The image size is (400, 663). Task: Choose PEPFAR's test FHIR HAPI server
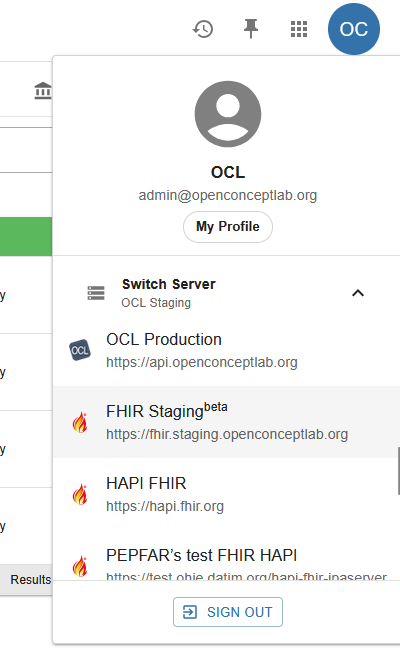pos(227,555)
